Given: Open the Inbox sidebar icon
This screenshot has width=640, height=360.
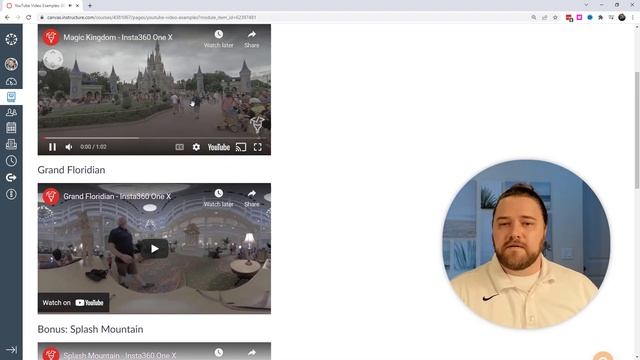Looking at the screenshot, I should 11,144.
